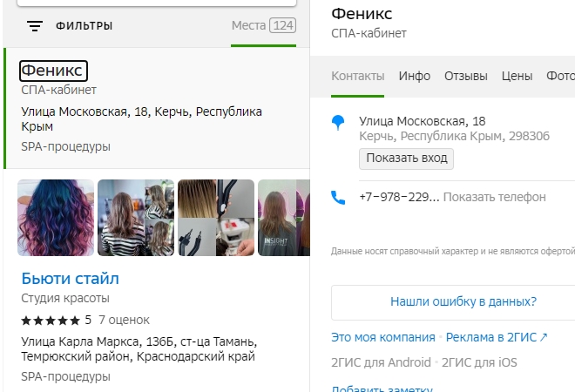
Task: Click the five-star rating of Бьюти стайл
Action: (x=51, y=320)
